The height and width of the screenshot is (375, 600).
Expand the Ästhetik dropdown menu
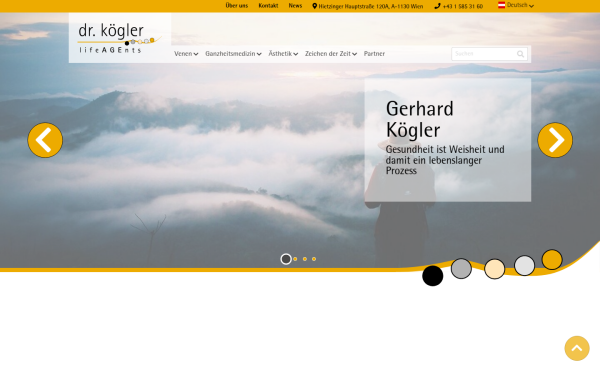point(283,54)
